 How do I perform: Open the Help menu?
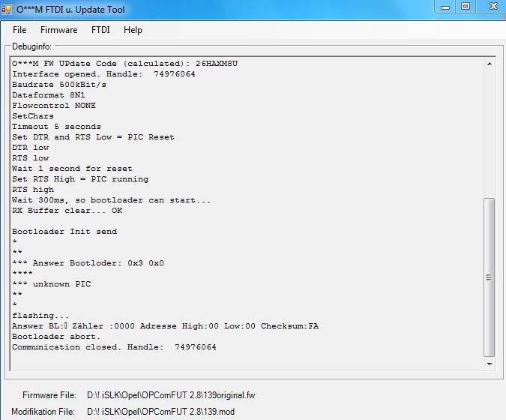click(133, 30)
